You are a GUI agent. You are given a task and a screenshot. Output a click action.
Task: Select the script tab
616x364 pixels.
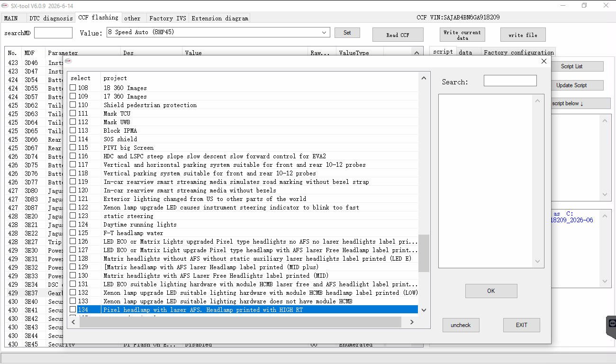point(443,52)
